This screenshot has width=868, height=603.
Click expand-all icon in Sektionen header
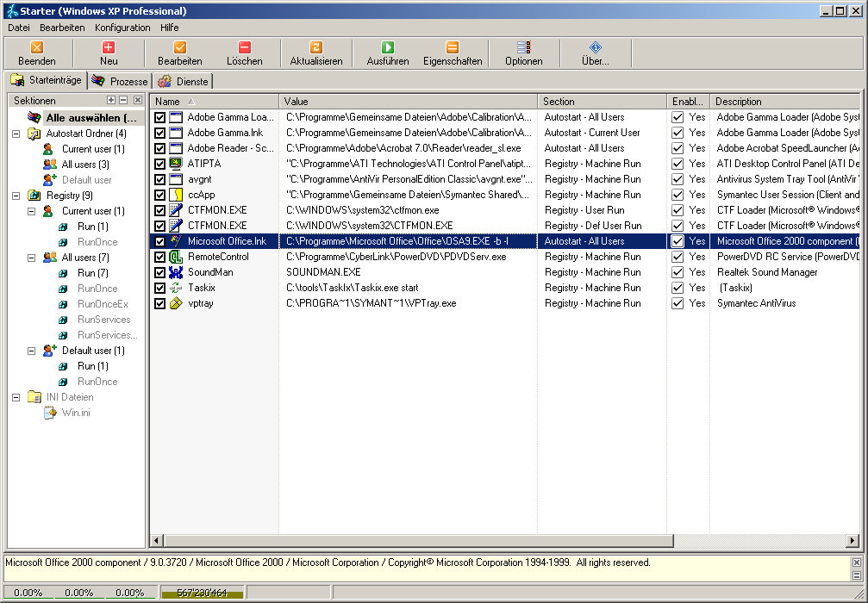[111, 100]
